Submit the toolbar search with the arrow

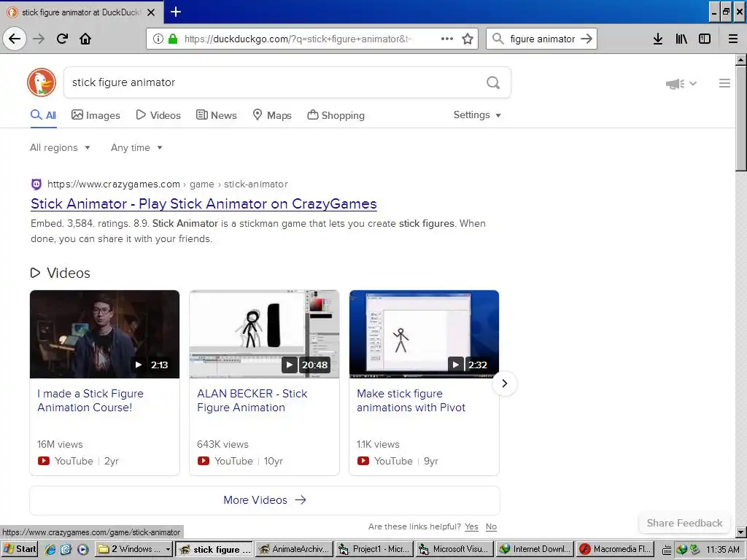(x=587, y=39)
